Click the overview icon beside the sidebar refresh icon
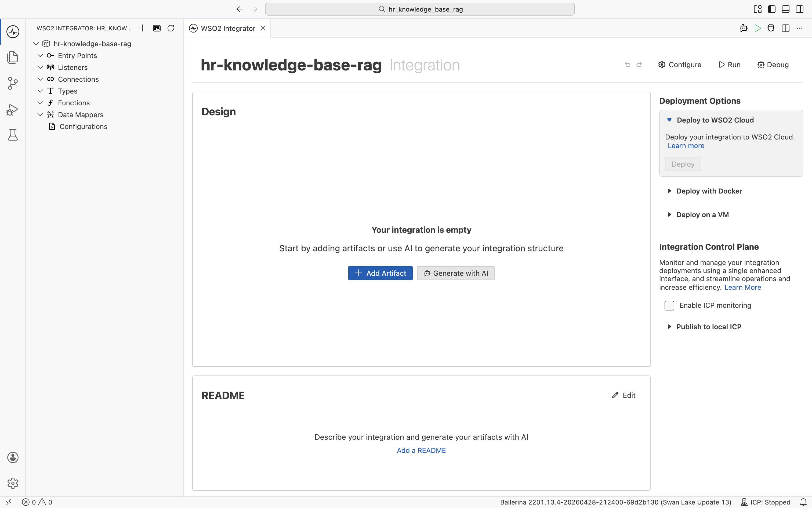This screenshot has height=508, width=812. coord(157,28)
